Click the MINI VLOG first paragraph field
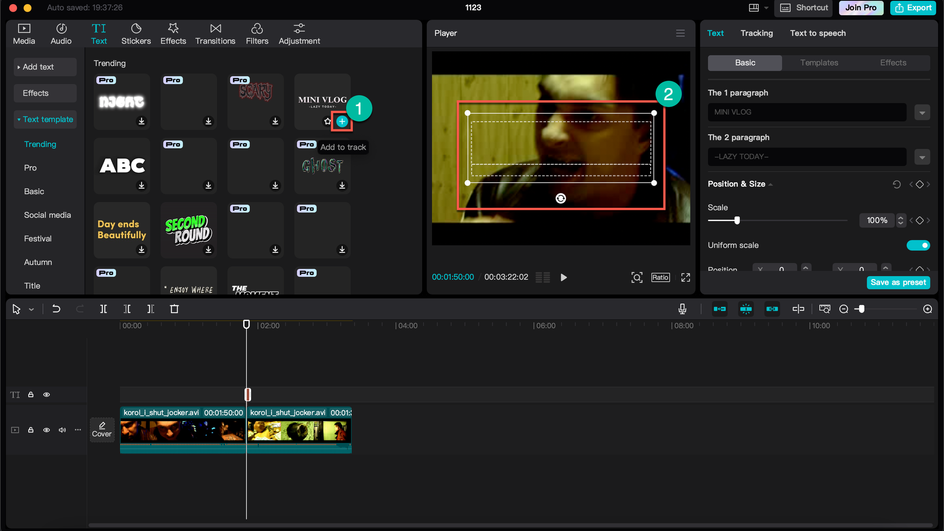Image resolution: width=944 pixels, height=531 pixels. click(807, 113)
